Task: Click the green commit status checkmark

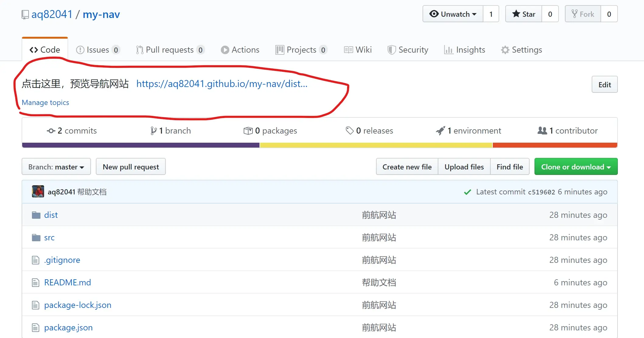Action: (467, 192)
